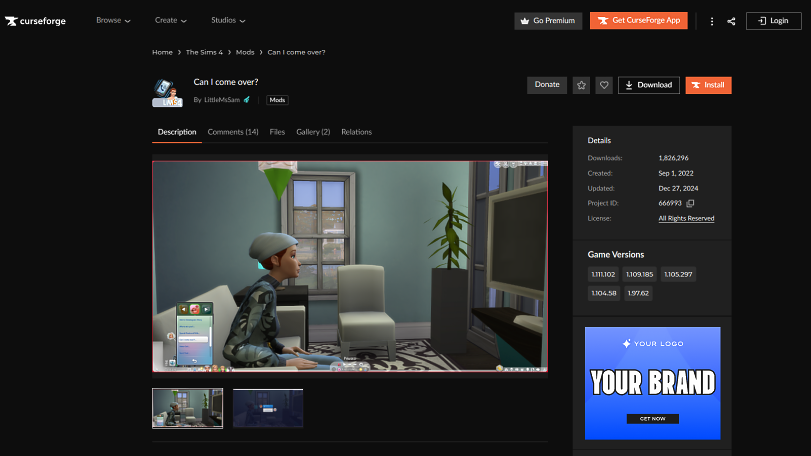Expand the Create dropdown menu
Viewport: 811px width, 456px height.
tap(171, 20)
